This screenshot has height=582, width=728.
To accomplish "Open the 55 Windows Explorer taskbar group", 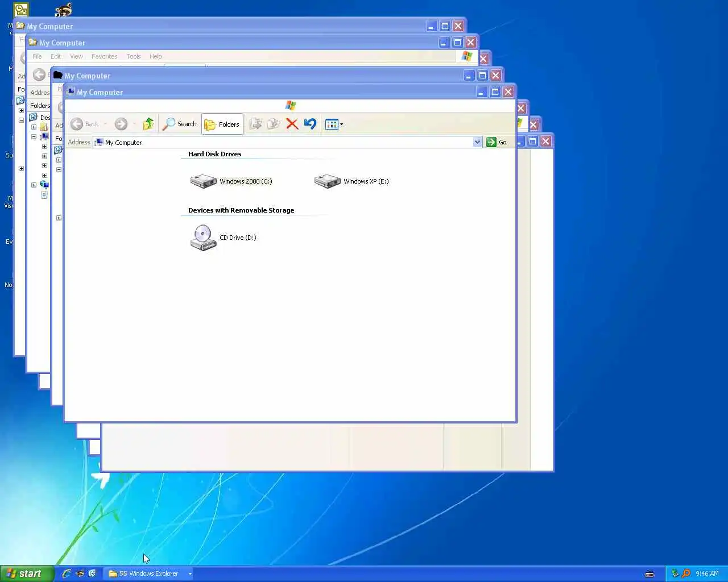I will click(x=150, y=573).
